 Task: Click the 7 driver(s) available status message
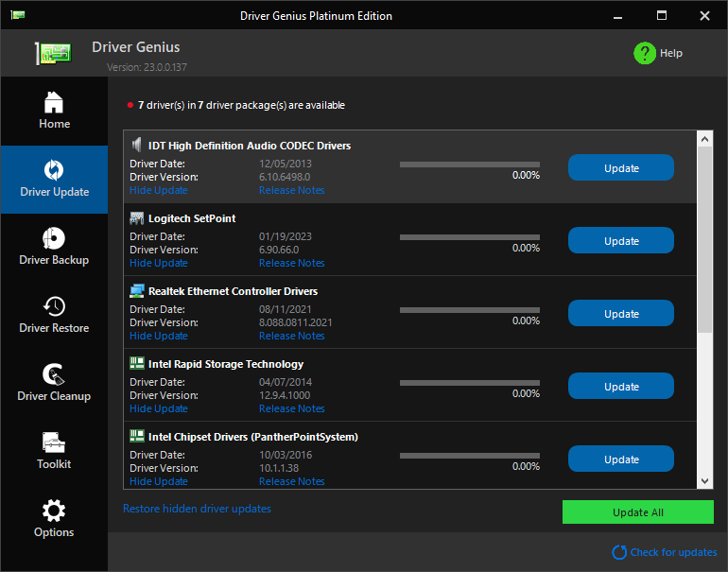241,105
